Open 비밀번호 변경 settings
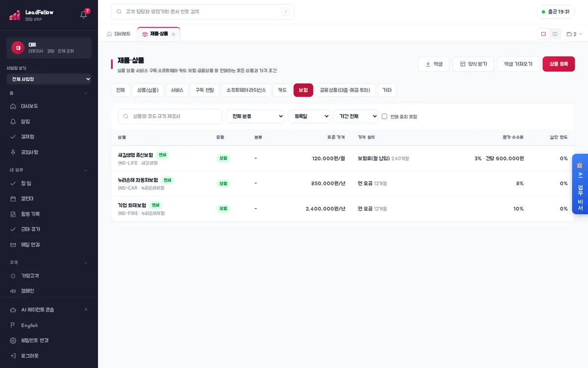Image resolution: width=588 pixels, height=368 pixels. click(x=49, y=341)
